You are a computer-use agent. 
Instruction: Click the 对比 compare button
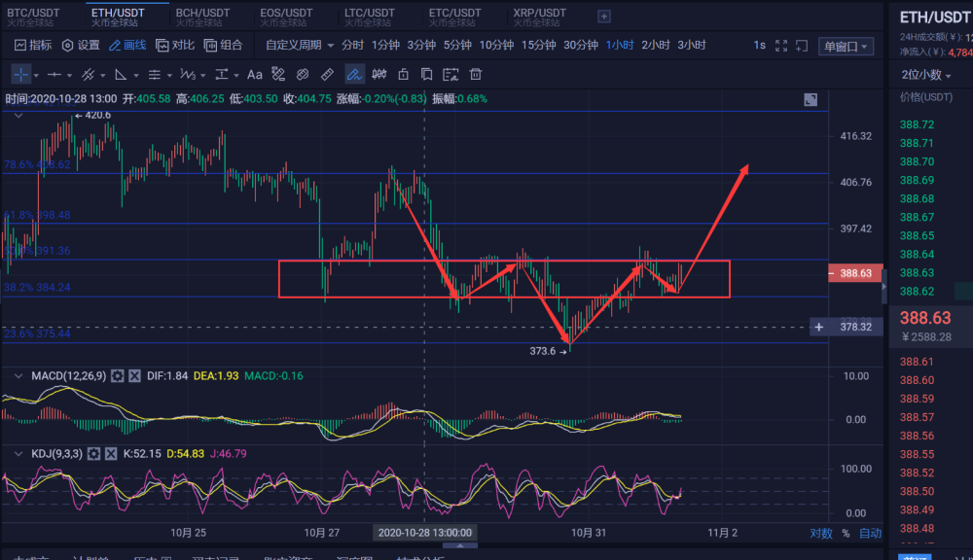[175, 46]
